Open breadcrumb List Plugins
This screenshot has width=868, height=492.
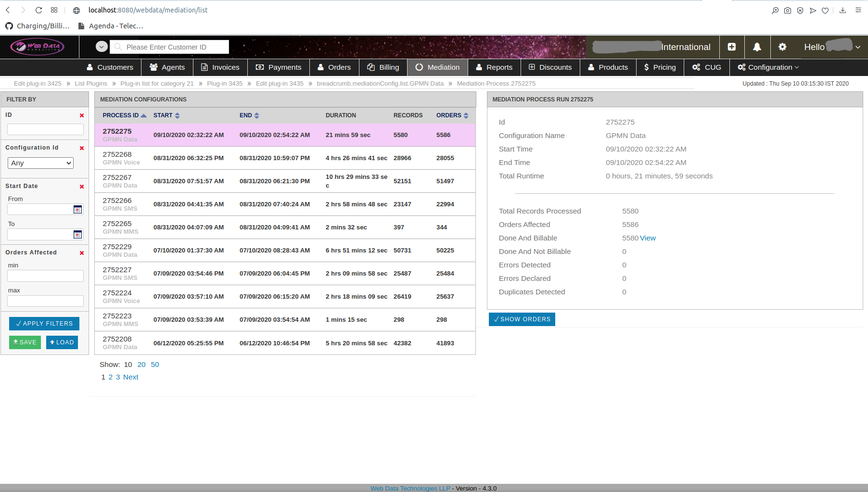point(91,84)
